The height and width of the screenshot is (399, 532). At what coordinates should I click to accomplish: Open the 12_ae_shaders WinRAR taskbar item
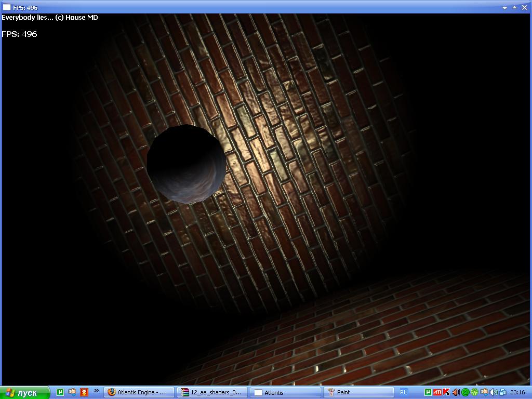coord(212,392)
